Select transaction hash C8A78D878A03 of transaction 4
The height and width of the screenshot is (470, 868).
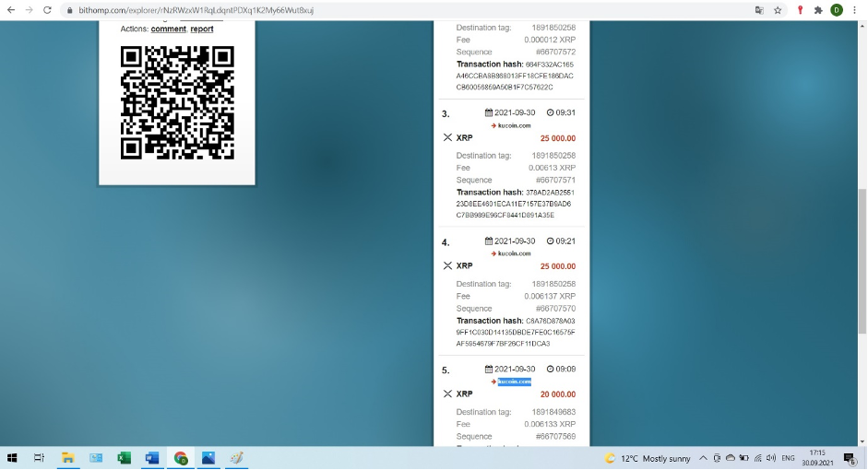pyautogui.click(x=516, y=332)
